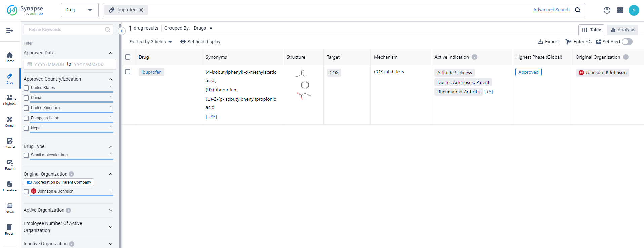Viewport: 644px width, 248px height.
Task: Switch to the Table tab
Action: tap(591, 30)
